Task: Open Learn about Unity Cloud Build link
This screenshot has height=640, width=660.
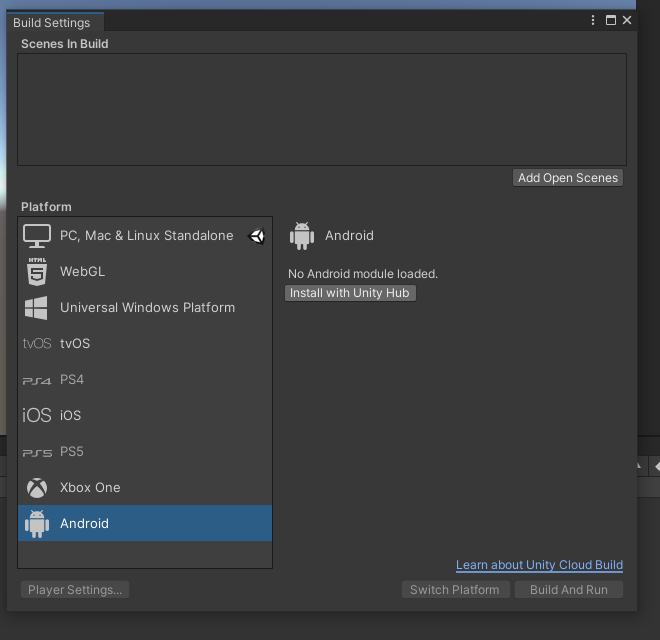Action: click(539, 565)
